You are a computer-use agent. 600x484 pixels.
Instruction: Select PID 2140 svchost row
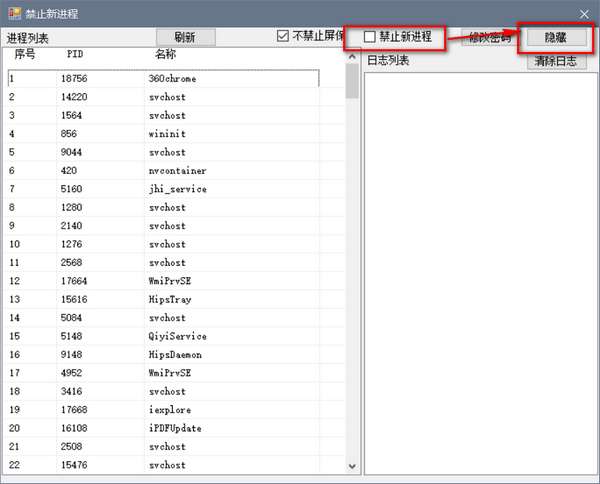[163, 225]
